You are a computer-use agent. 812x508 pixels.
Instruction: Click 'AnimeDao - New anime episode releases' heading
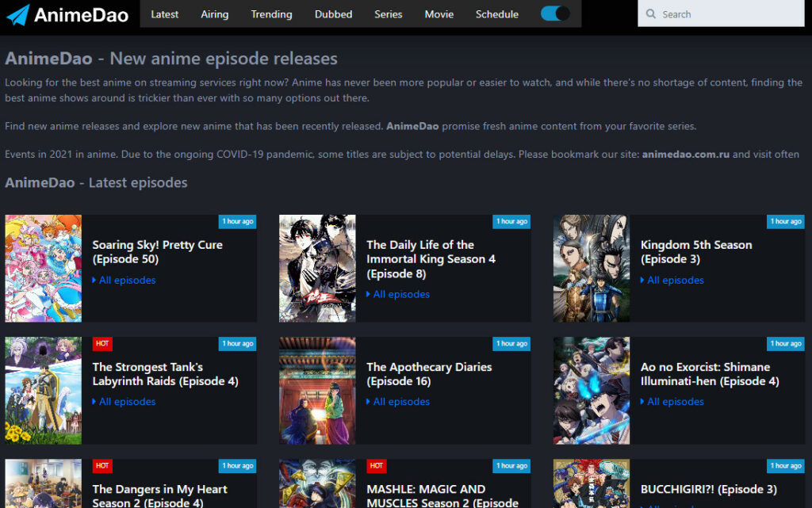171,59
